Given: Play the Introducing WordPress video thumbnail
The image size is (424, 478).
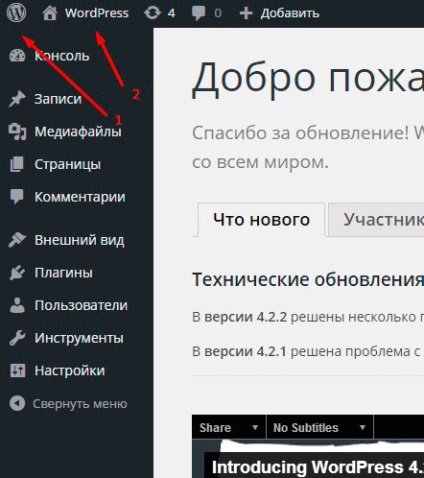Looking at the screenshot, I should (x=308, y=459).
